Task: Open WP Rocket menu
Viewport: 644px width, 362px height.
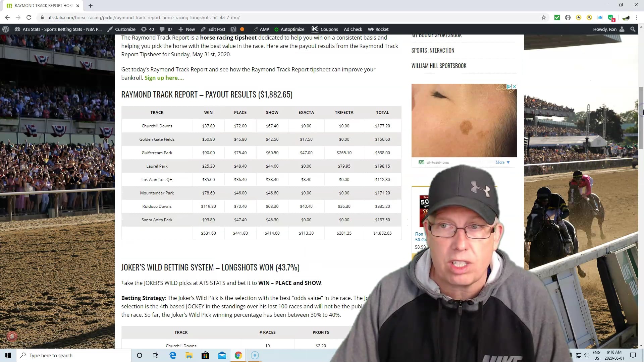Action: (378, 29)
